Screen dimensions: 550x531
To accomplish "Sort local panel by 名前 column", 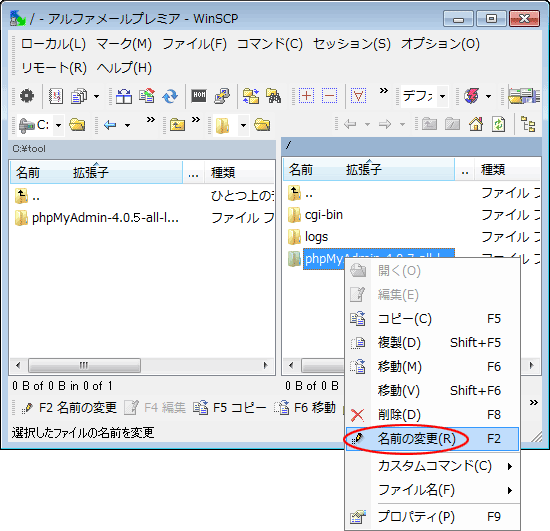I will tap(96, 172).
